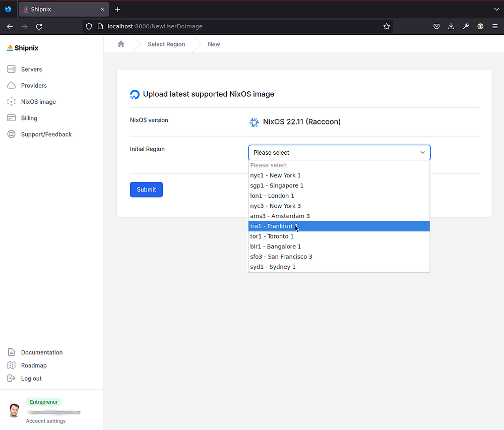Click the Providers cloud icon

click(11, 85)
